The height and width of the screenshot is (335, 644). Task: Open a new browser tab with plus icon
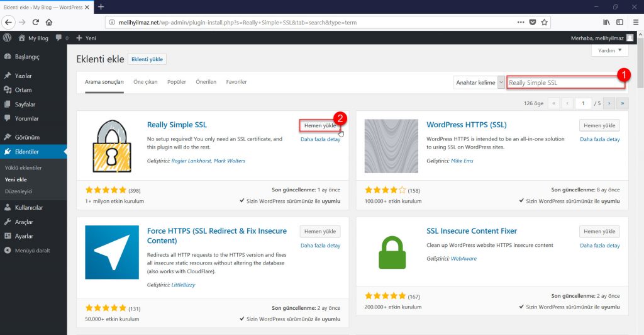(101, 7)
